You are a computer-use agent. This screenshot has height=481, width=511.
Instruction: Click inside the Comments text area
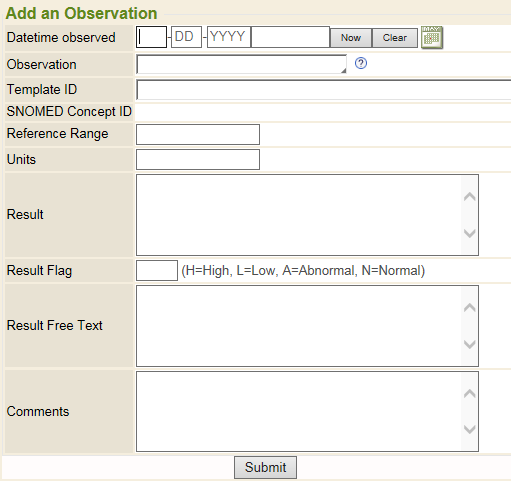pos(299,412)
